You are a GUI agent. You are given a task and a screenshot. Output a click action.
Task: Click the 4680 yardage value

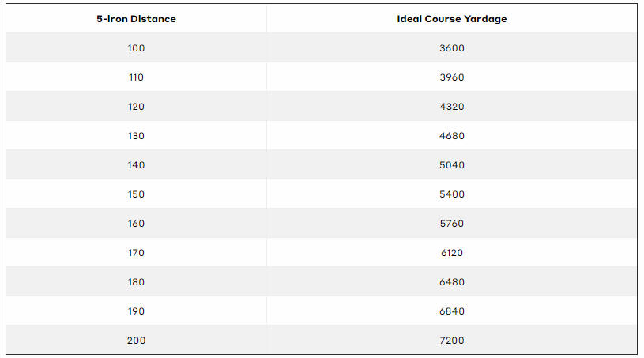(x=452, y=136)
